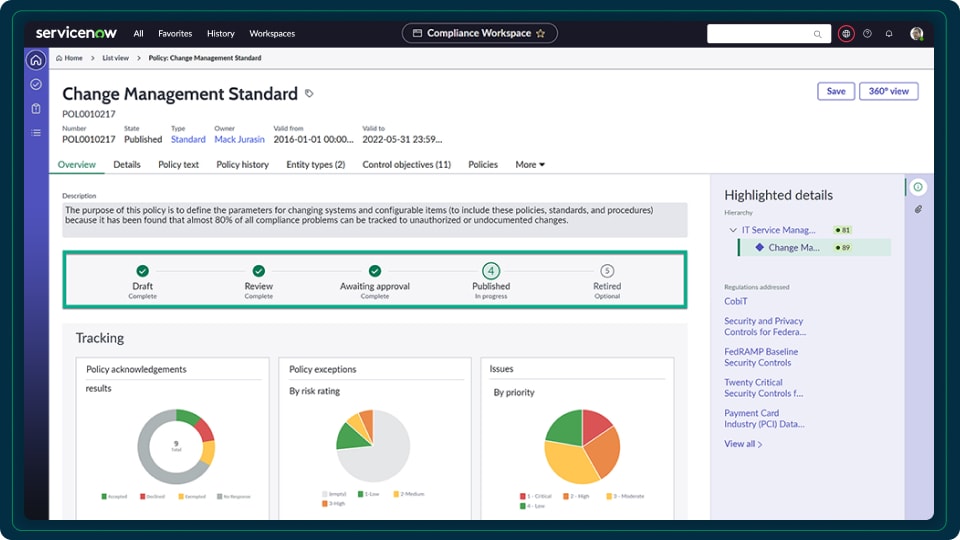Select the Retired stage circle
Image resolution: width=960 pixels, height=540 pixels.
click(x=607, y=271)
